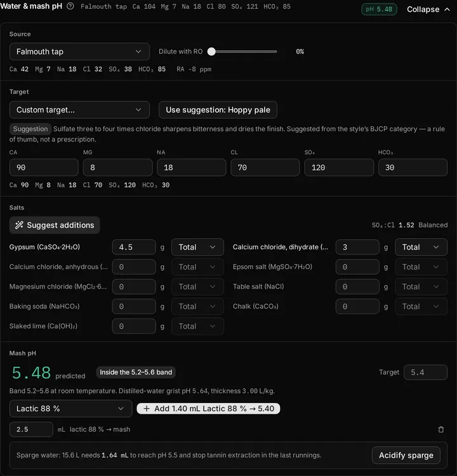Edit Magnesium chloride amount field

(134, 287)
